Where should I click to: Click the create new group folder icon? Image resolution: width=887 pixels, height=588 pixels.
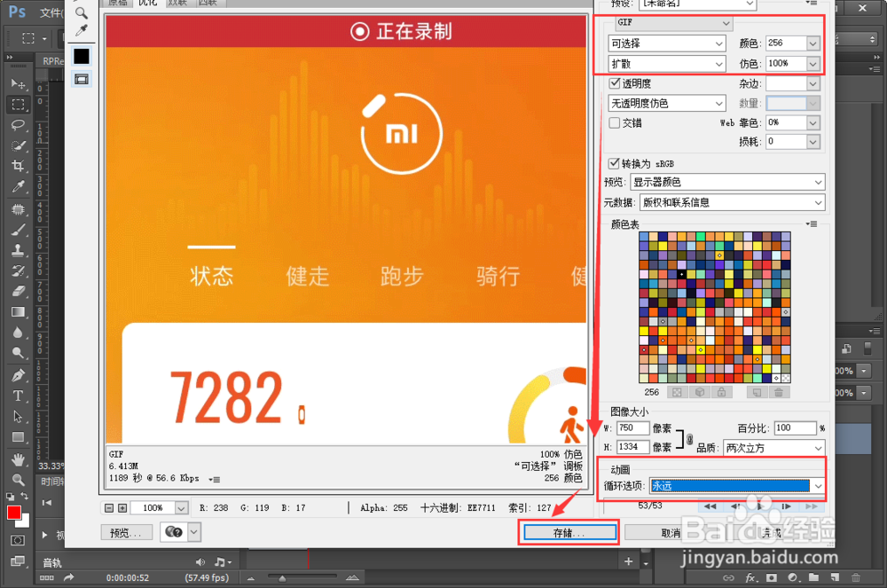click(x=813, y=577)
